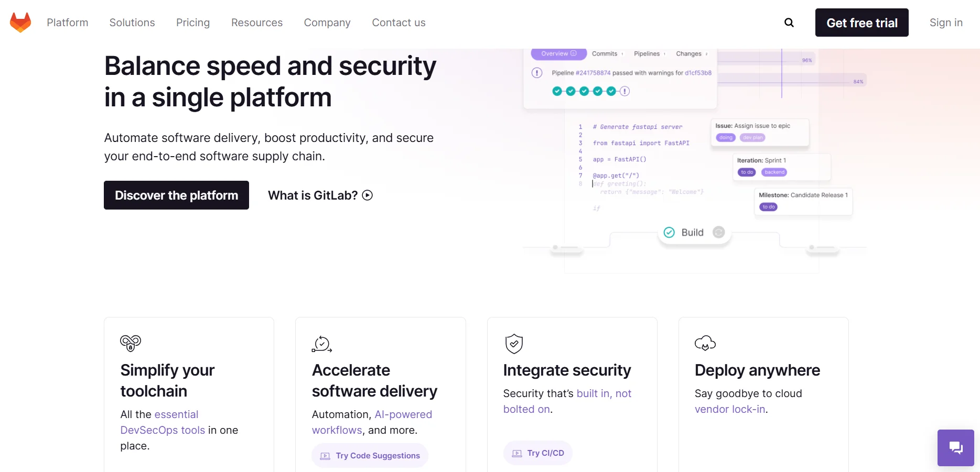Click the pipeline #241758874 link text
Image resolution: width=980 pixels, height=472 pixels.
coord(593,73)
